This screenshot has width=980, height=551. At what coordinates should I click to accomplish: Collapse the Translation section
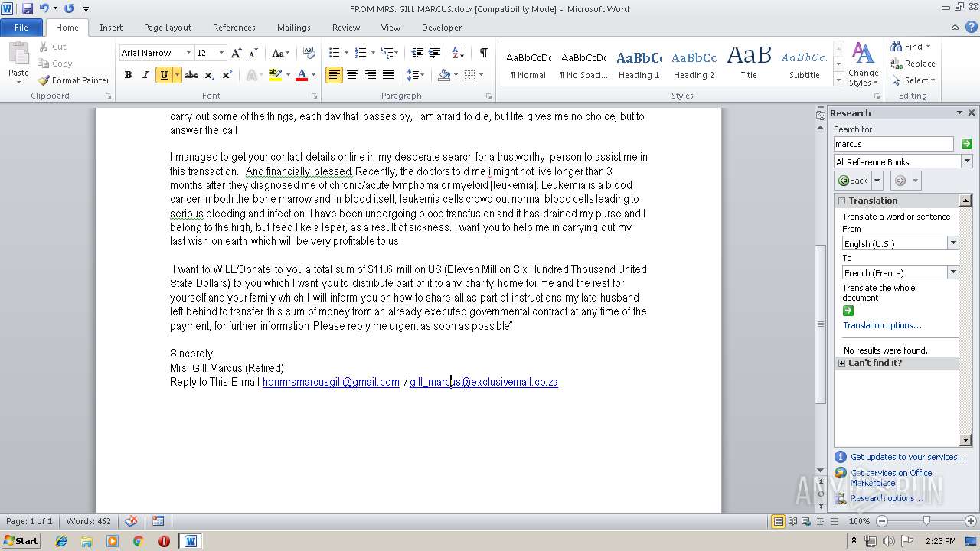(842, 201)
